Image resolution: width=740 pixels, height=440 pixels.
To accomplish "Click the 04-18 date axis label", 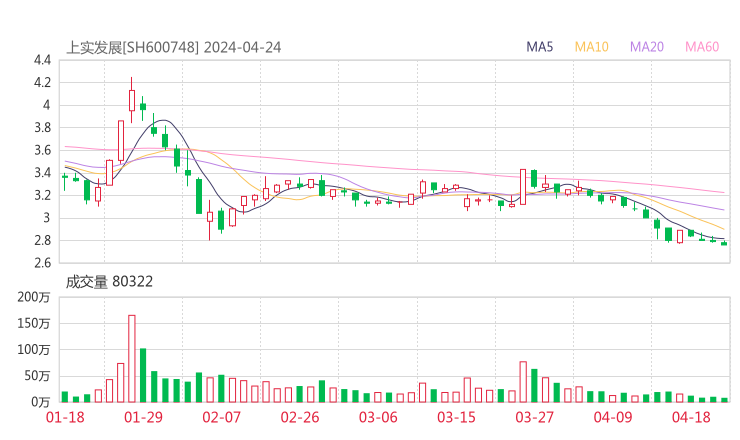I will coord(691,417).
